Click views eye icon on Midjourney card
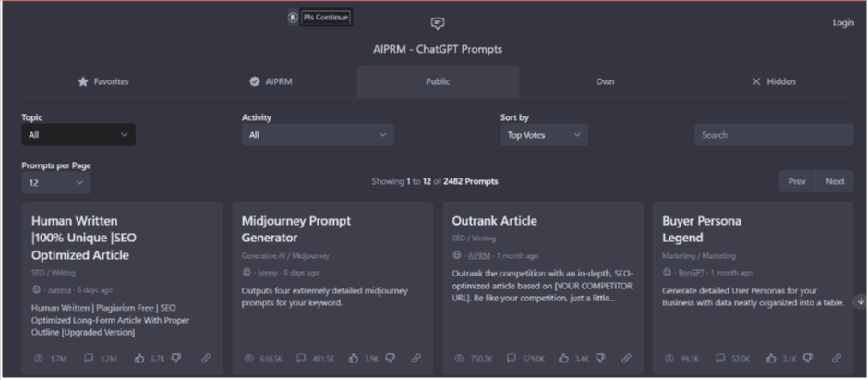The image size is (868, 380). (248, 359)
